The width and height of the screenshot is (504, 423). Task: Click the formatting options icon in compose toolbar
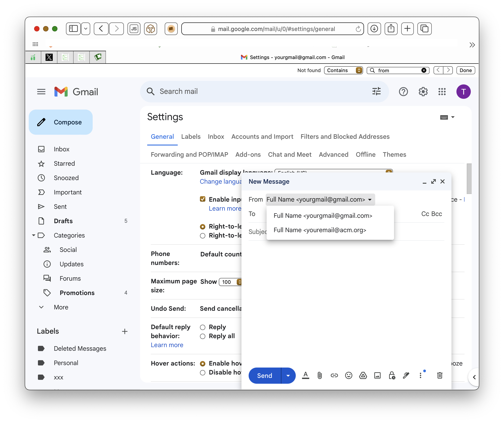(305, 375)
